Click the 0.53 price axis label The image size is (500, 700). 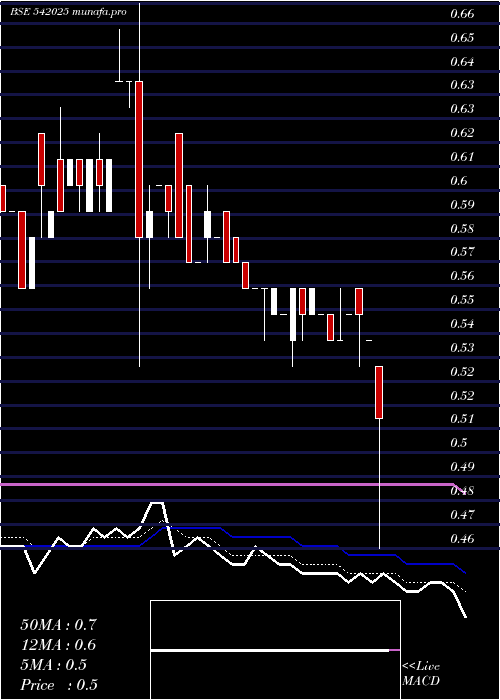462,347
